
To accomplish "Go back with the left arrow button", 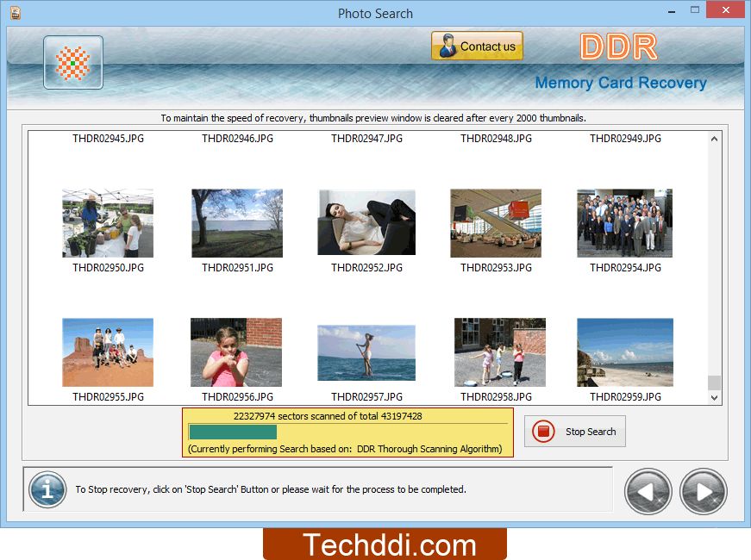I will pyautogui.click(x=648, y=492).
